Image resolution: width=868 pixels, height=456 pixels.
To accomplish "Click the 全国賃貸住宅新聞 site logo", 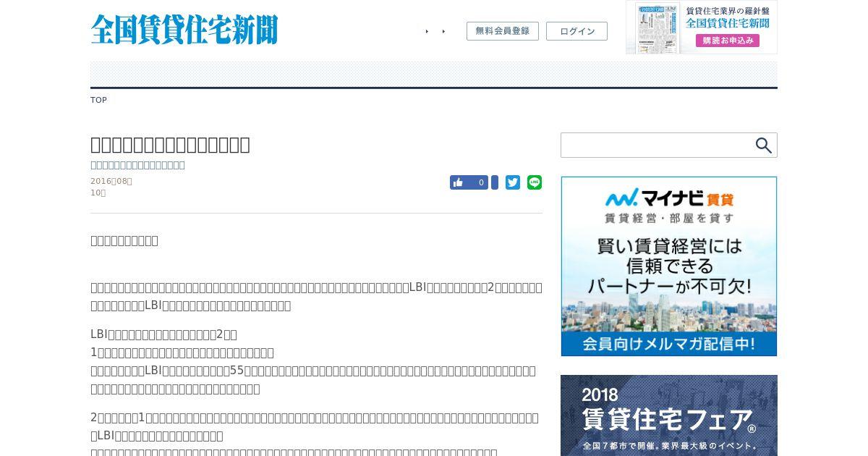I will pos(184,30).
